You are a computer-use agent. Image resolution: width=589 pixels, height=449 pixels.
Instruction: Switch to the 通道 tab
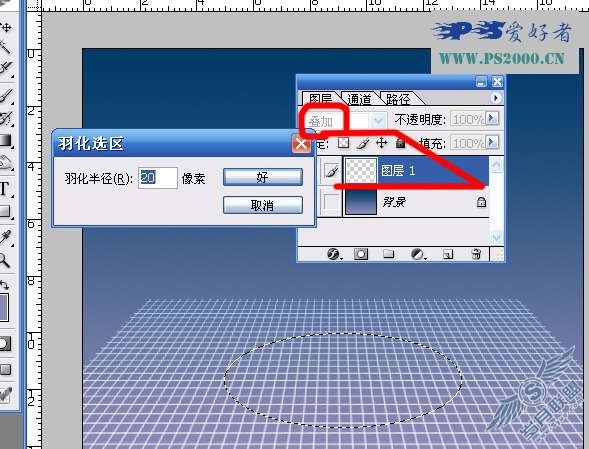(359, 98)
